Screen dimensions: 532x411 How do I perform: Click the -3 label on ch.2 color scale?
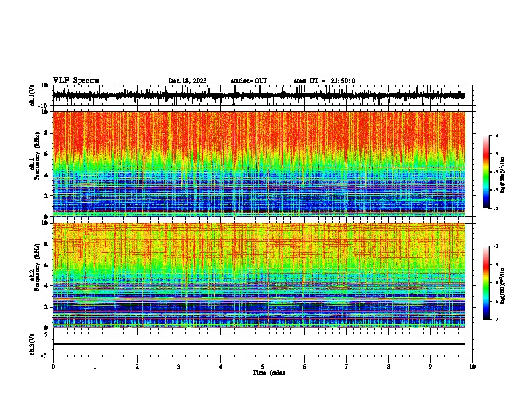click(495, 246)
